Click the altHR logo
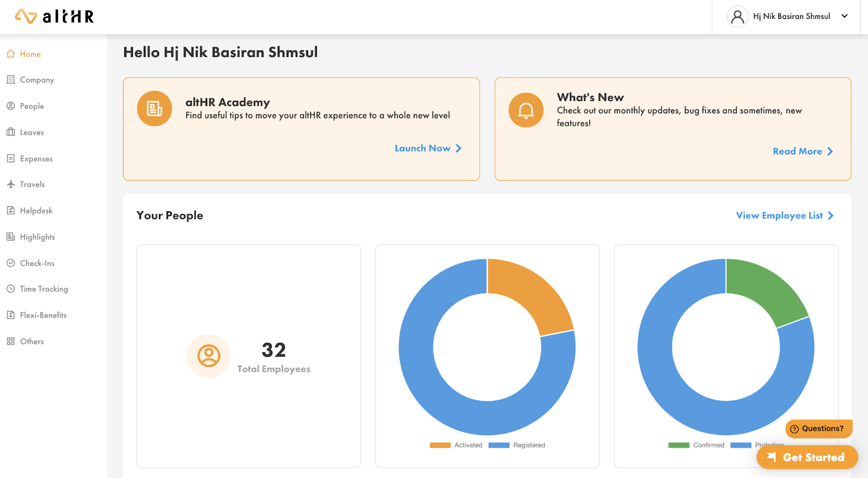Image resolution: width=868 pixels, height=478 pixels. click(x=54, y=16)
